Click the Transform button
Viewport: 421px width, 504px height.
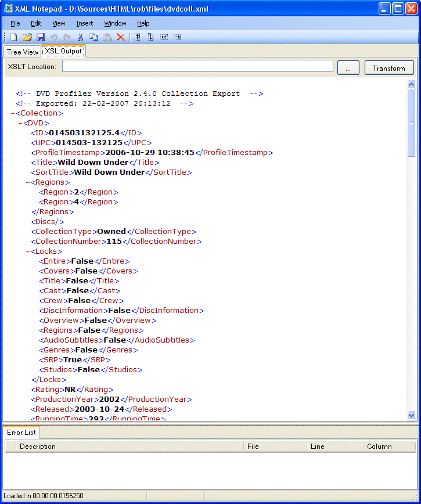pos(389,68)
